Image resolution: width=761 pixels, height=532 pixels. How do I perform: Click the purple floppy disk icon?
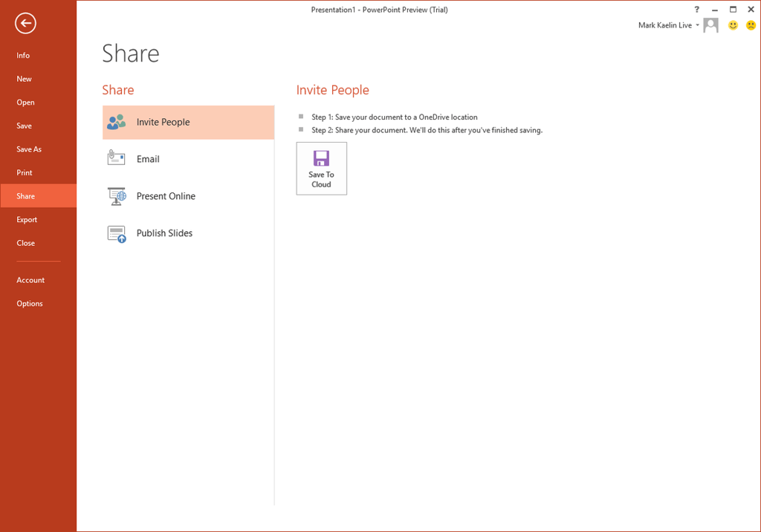321,158
